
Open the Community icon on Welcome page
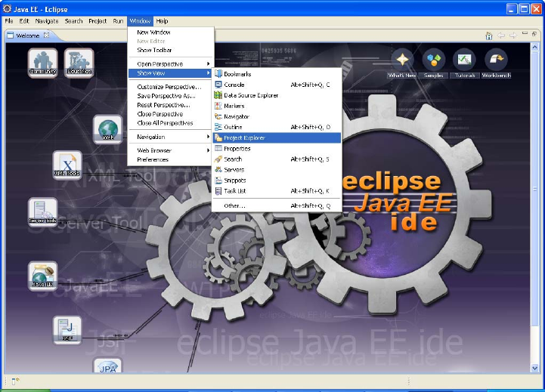coord(43,63)
